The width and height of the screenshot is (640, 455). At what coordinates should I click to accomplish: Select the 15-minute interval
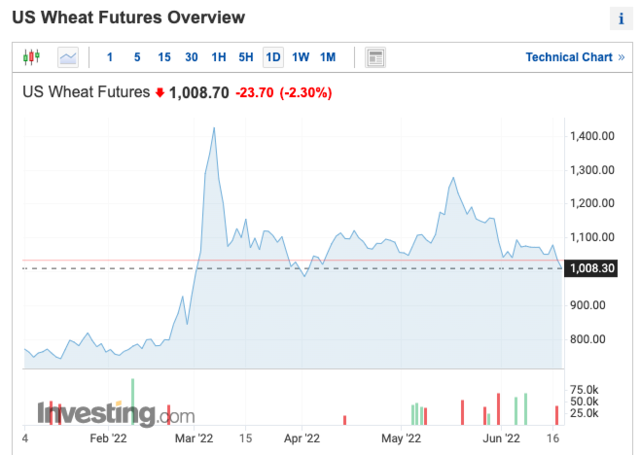click(164, 57)
